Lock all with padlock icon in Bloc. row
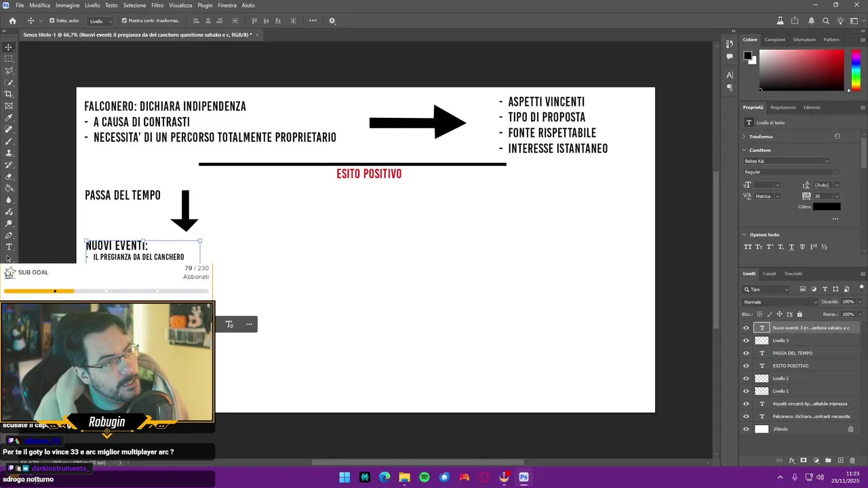868x488 pixels. point(800,314)
